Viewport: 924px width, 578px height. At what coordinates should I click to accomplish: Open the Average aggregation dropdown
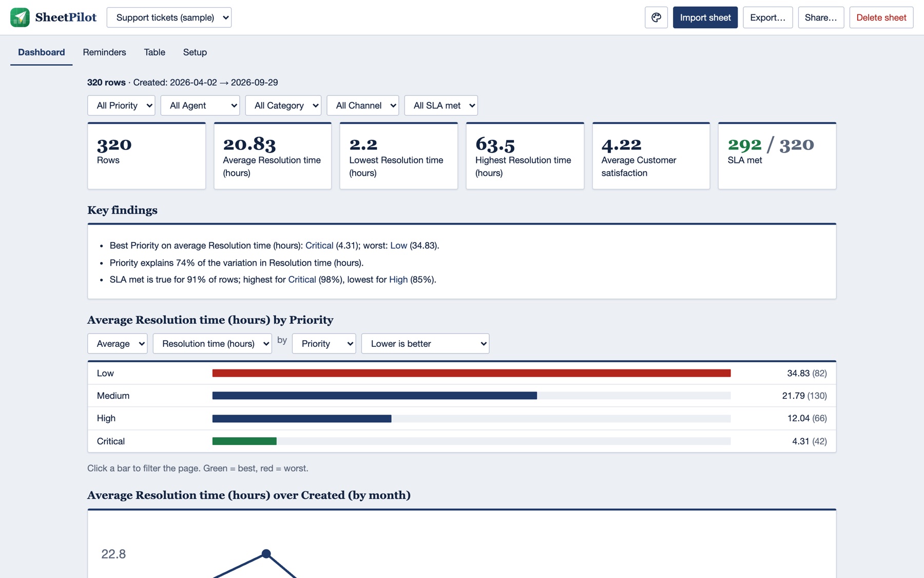click(118, 344)
